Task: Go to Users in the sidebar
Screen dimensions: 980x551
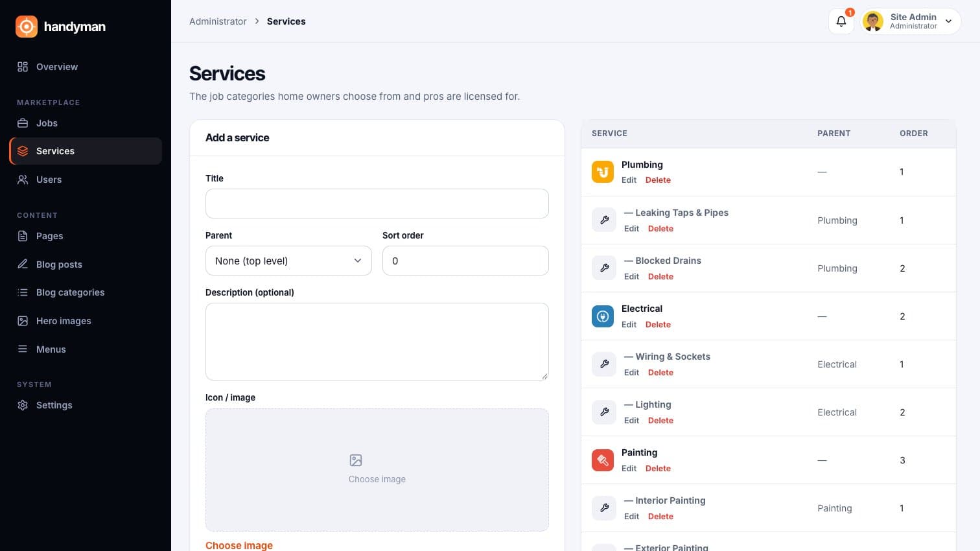Action: 86,180
